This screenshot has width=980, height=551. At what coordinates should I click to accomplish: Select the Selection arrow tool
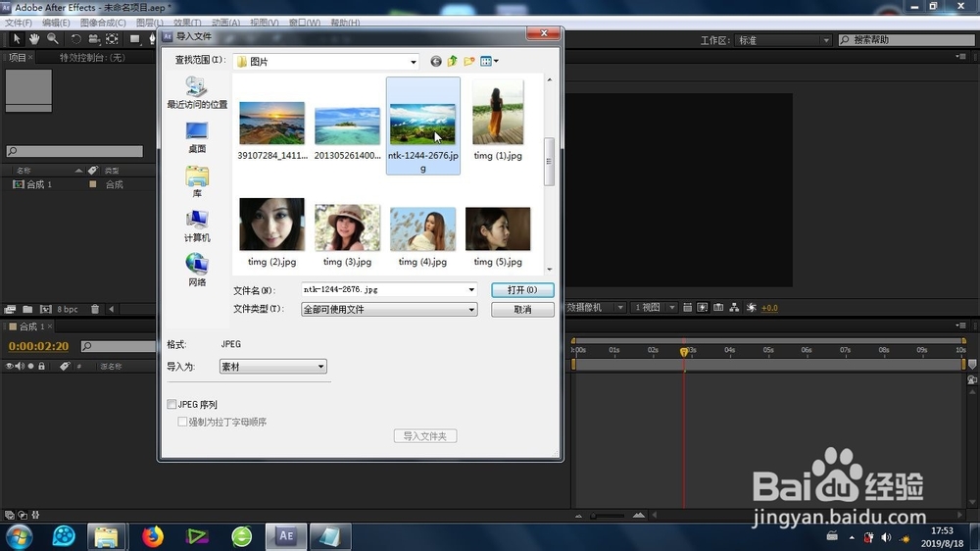(x=17, y=39)
